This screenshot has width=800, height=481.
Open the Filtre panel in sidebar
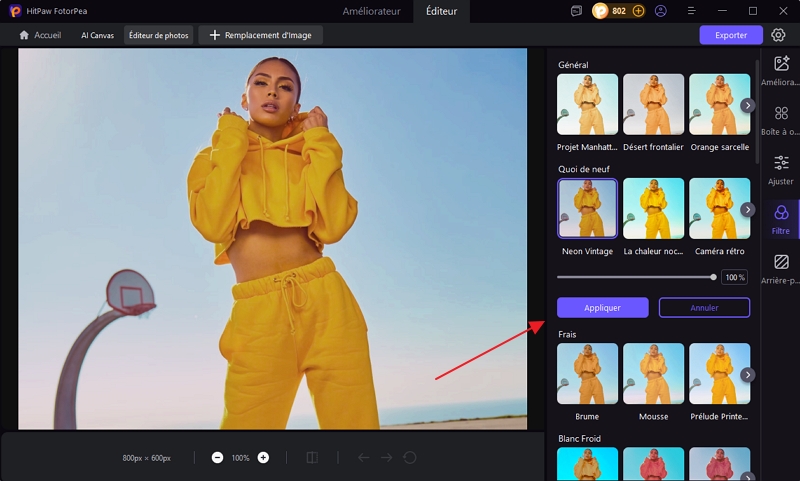pos(781,218)
